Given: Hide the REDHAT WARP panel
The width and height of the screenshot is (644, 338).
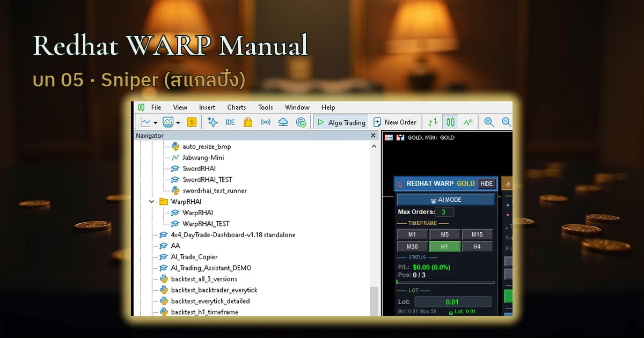Looking at the screenshot, I should [486, 183].
